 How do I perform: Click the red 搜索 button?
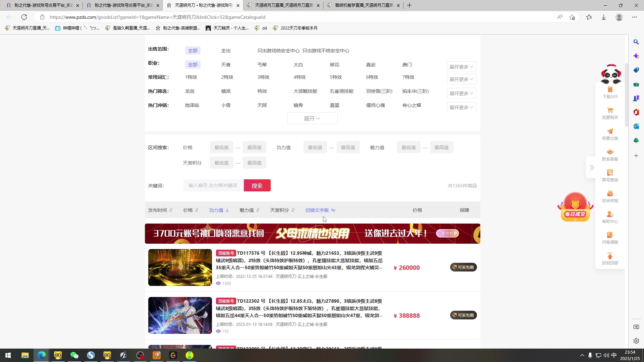(257, 185)
